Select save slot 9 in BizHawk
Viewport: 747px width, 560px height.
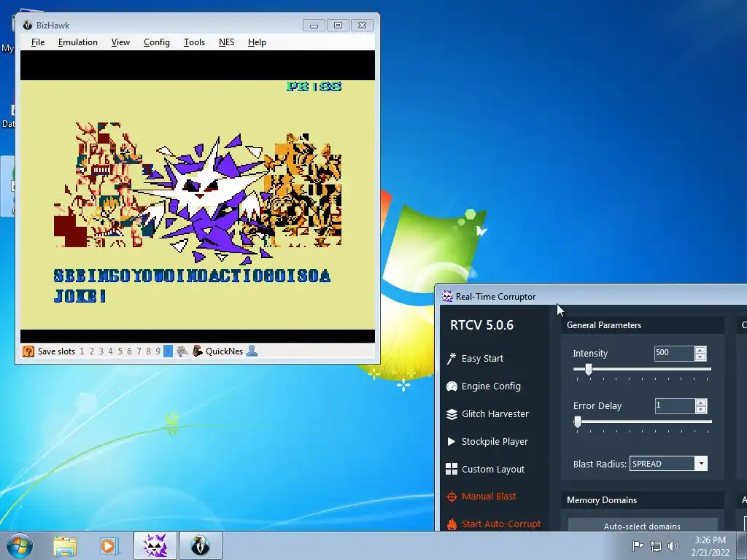158,351
